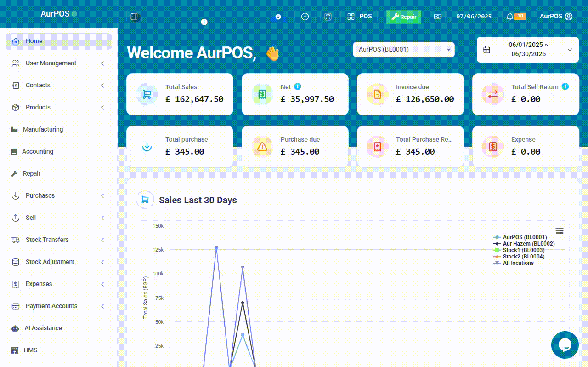Expand the Contacts chevron
Screen dimensions: 588x367
[x=102, y=86]
